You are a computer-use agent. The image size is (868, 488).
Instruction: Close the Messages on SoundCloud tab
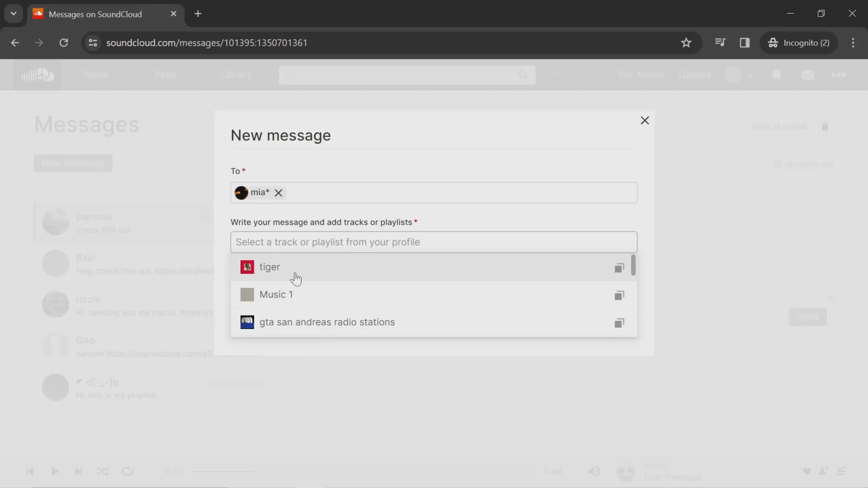click(x=174, y=14)
